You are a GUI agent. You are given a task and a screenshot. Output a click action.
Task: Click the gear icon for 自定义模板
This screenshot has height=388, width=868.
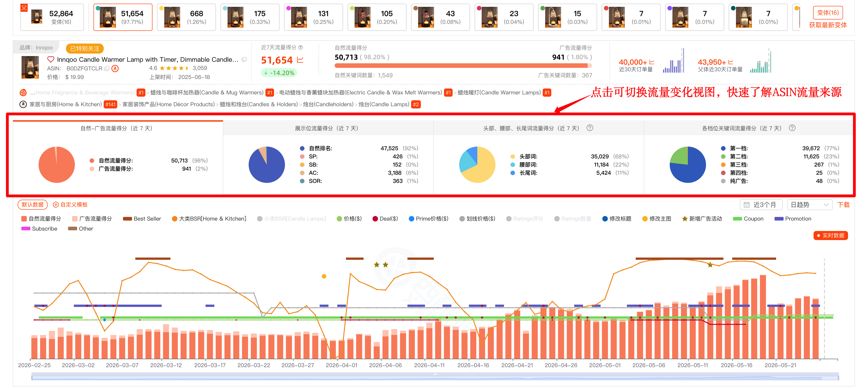[x=56, y=205]
